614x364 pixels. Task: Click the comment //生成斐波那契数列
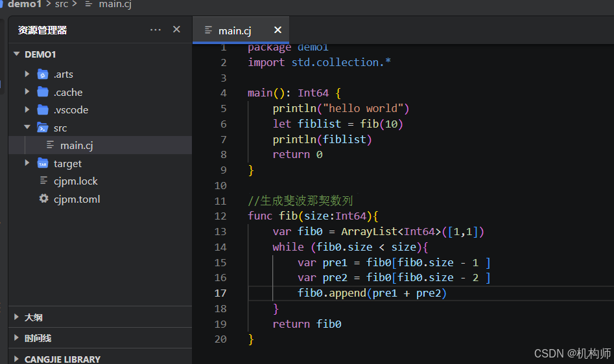[x=300, y=201]
